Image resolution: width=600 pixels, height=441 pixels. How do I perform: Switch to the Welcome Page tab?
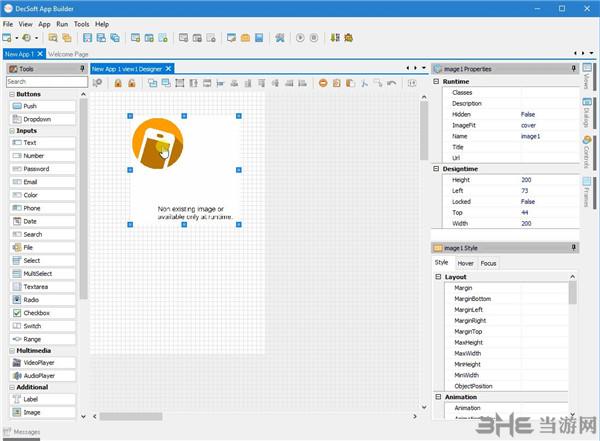pyautogui.click(x=68, y=54)
